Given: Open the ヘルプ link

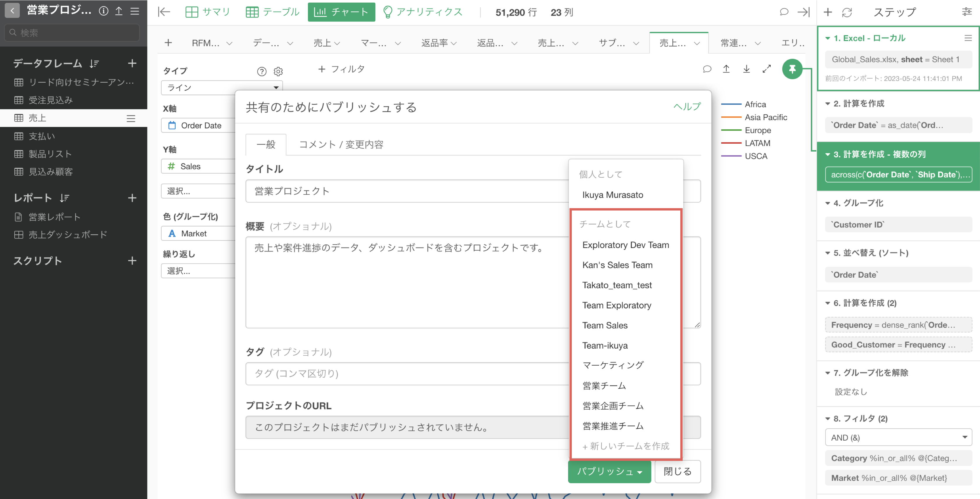Looking at the screenshot, I should [x=687, y=106].
